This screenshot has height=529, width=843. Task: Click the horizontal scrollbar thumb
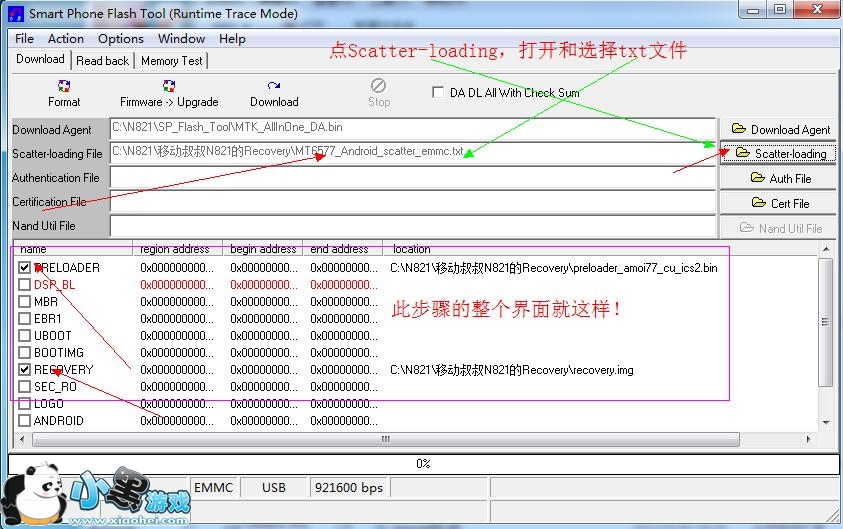[x=386, y=439]
